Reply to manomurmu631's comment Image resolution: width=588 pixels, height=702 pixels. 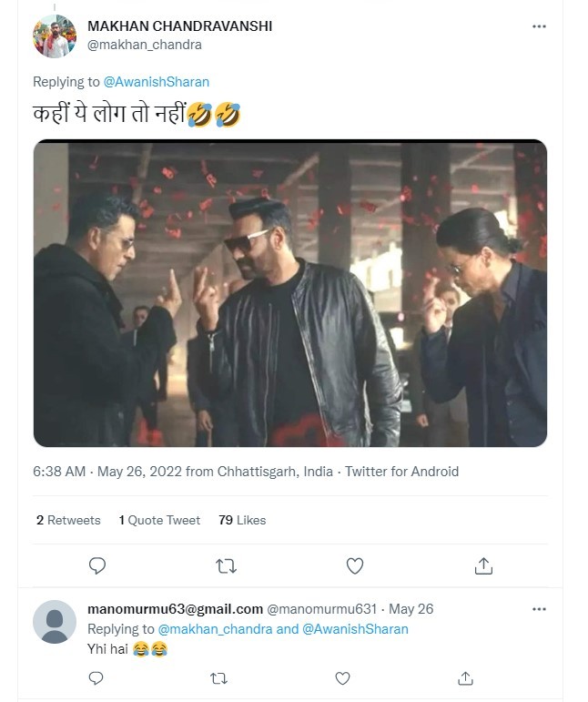tap(96, 678)
